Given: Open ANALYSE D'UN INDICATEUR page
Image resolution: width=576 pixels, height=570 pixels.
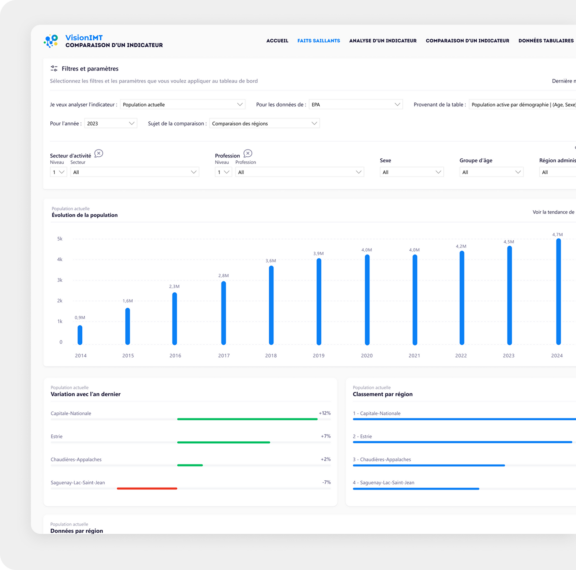Looking at the screenshot, I should point(383,41).
